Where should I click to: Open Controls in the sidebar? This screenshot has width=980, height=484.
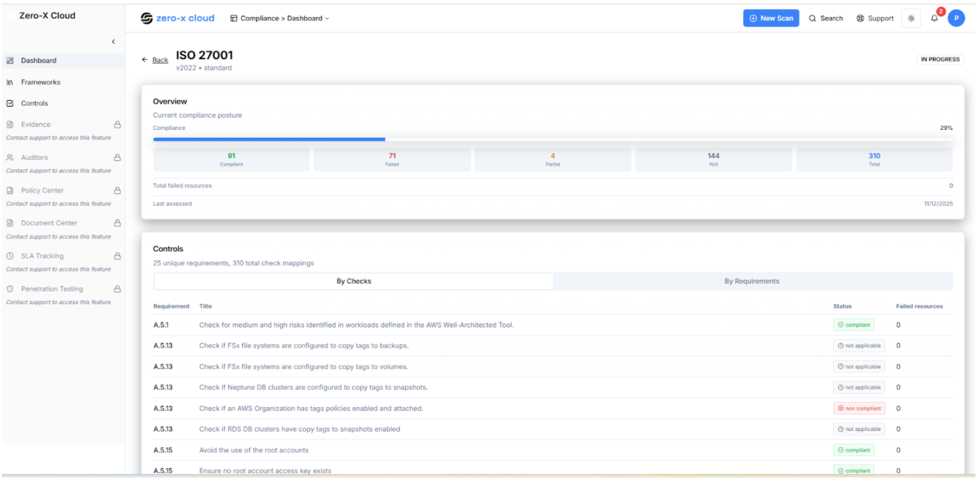pos(63,103)
